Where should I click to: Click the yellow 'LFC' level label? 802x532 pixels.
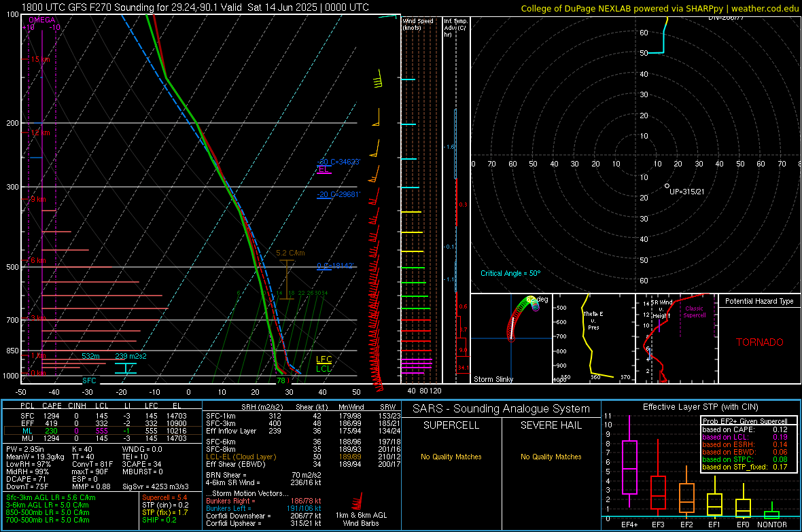pos(324,359)
